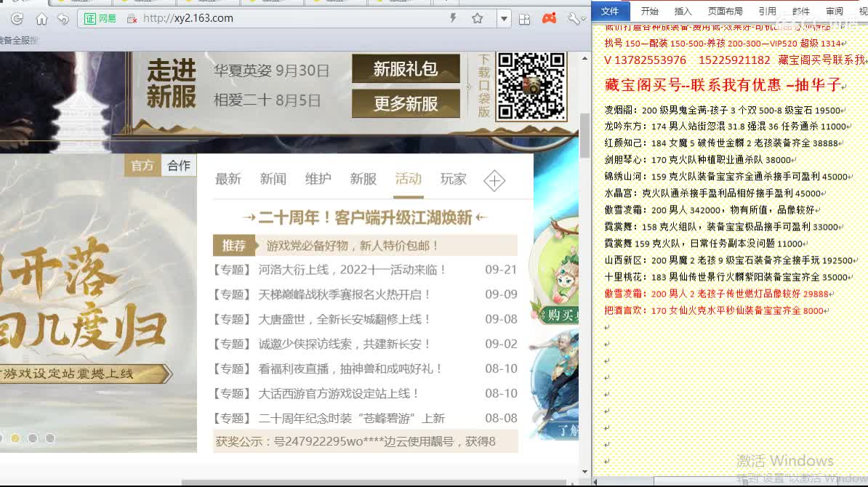Image resolution: width=868 pixels, height=487 pixels.
Task: Click the red game controller icon
Action: [549, 18]
